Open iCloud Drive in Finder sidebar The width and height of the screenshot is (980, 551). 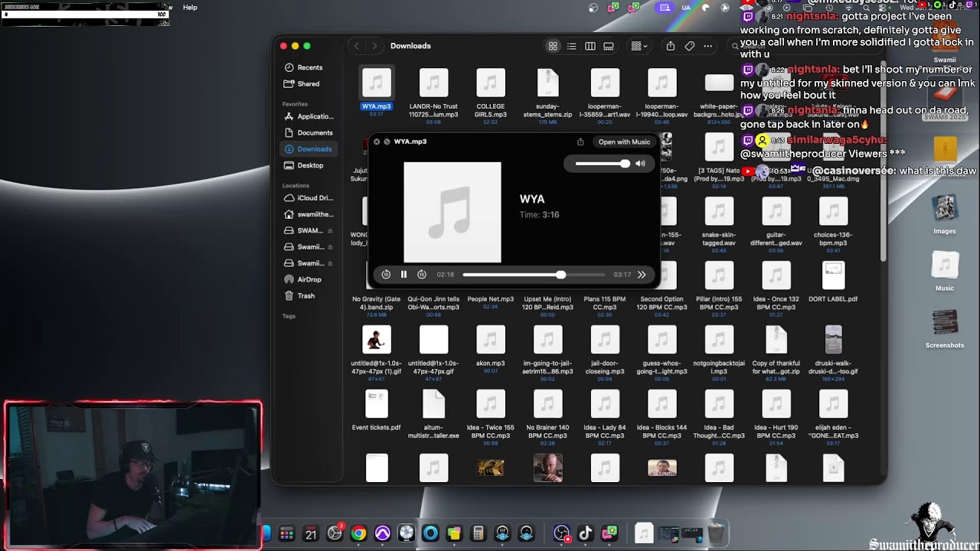pyautogui.click(x=309, y=197)
